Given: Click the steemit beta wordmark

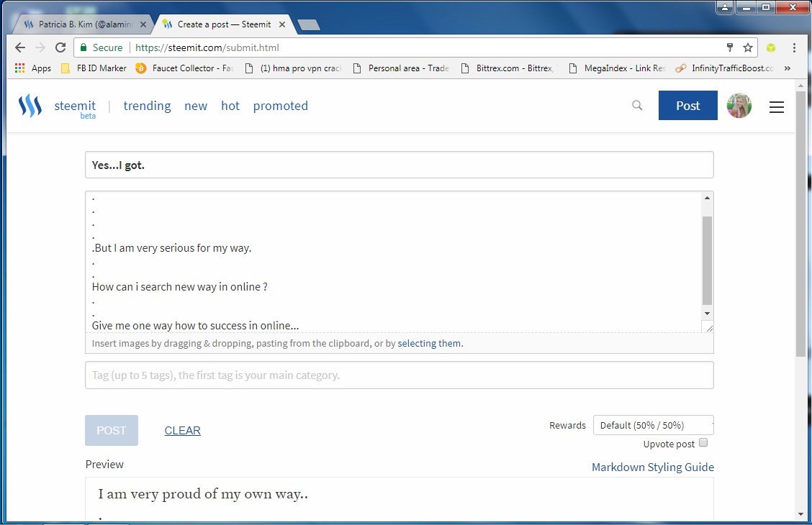Looking at the screenshot, I should [75, 108].
